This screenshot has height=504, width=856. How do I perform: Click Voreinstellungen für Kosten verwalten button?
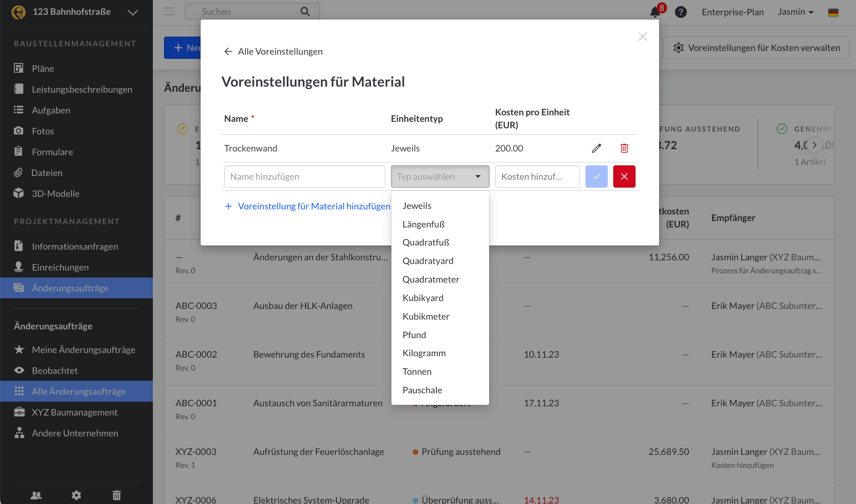(x=756, y=48)
